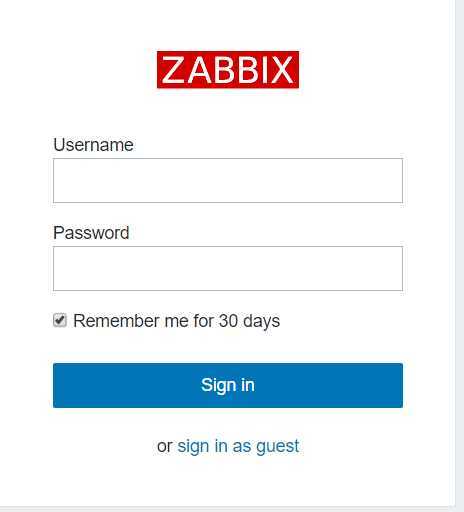Click the blue Sign in button
The height and width of the screenshot is (512, 464).
(228, 385)
